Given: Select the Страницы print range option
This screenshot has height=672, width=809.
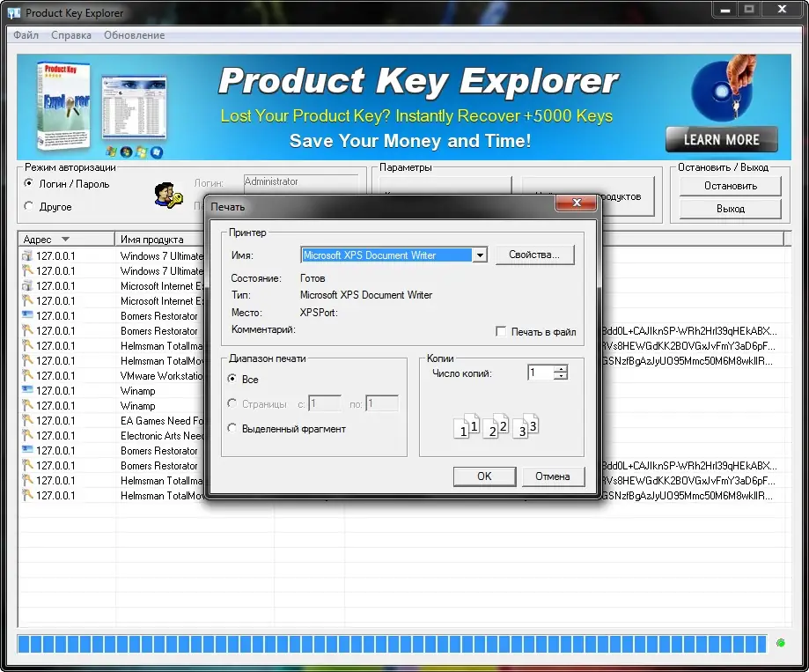Looking at the screenshot, I should (x=232, y=403).
